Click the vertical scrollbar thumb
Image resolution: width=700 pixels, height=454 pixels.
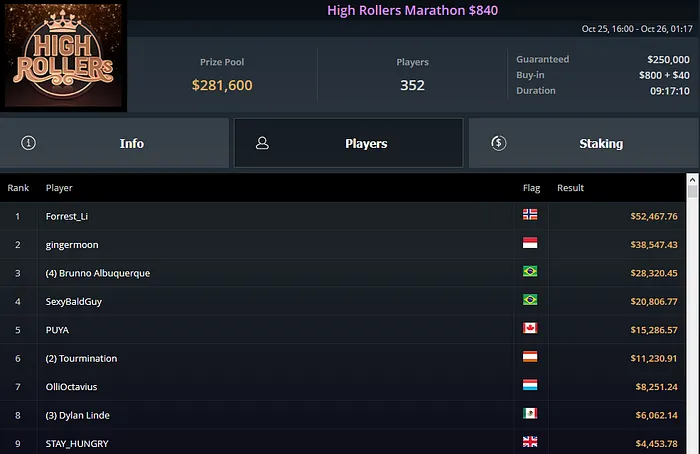click(x=692, y=192)
